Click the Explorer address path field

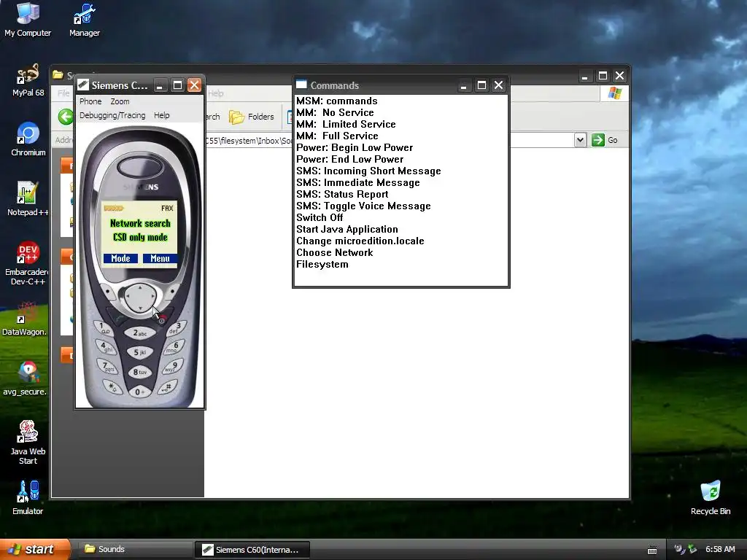[x=390, y=140]
